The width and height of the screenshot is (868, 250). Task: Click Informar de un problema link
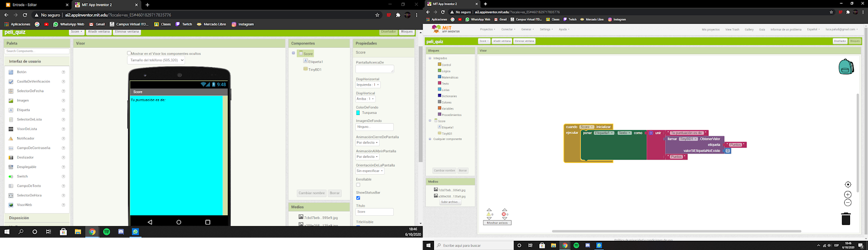tap(786, 29)
